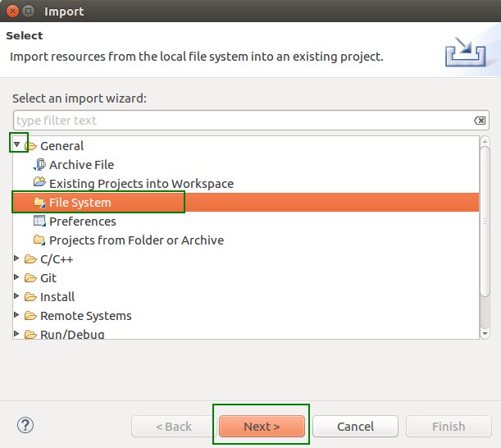Expand the Git category
The width and height of the screenshot is (501, 448).
coord(17,278)
